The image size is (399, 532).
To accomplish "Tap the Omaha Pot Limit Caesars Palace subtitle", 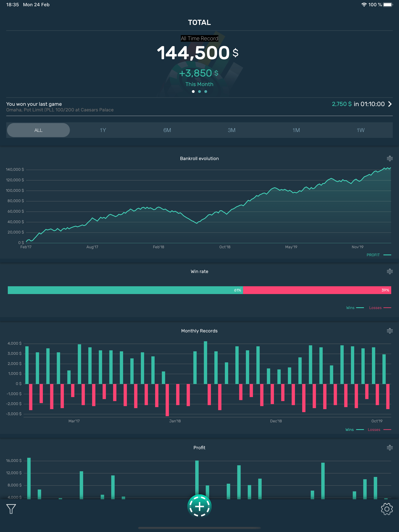I will (60, 110).
